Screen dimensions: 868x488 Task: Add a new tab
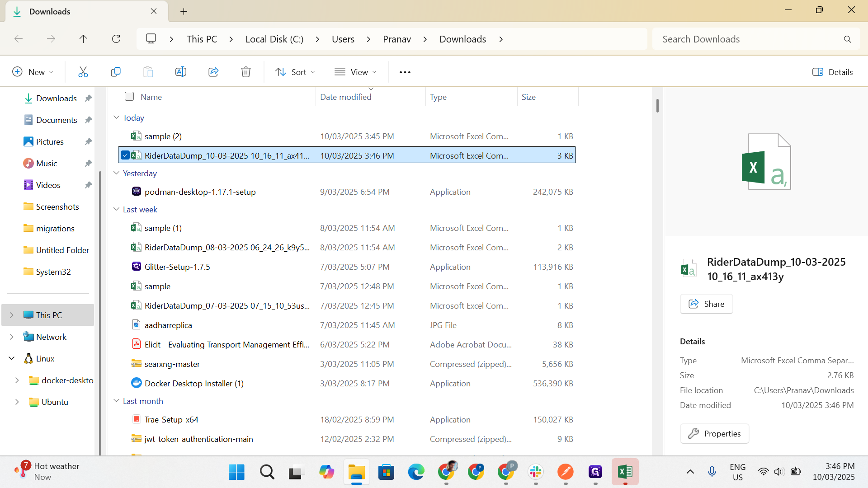[x=184, y=11]
